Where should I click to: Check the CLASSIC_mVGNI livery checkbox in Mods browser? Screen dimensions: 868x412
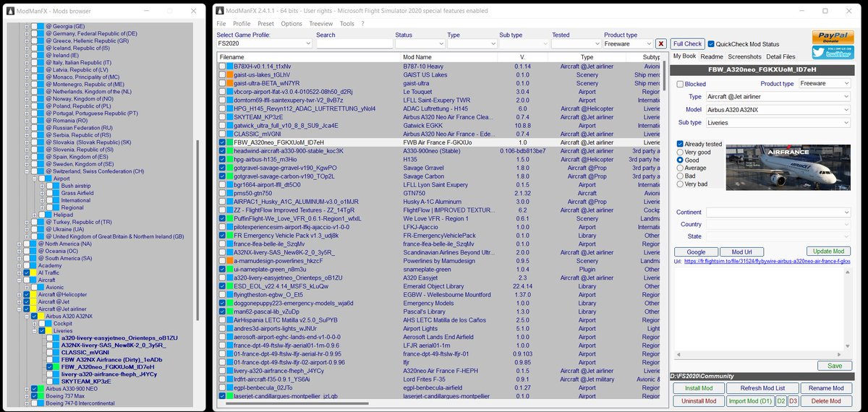coord(50,352)
